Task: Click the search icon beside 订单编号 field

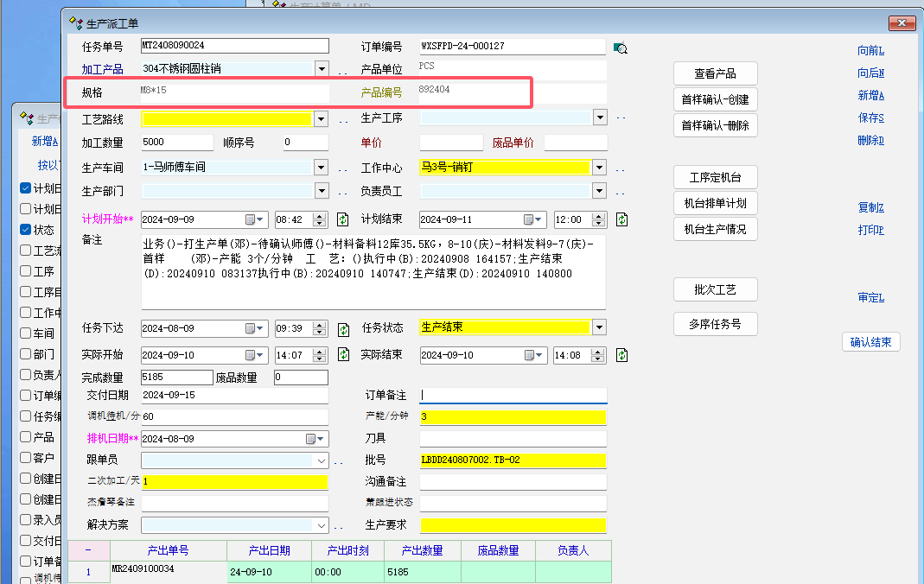Action: coord(620,48)
